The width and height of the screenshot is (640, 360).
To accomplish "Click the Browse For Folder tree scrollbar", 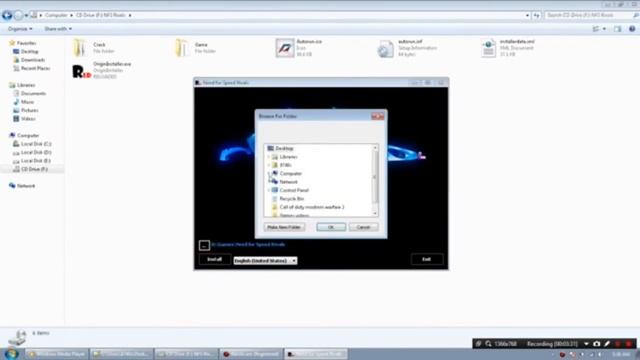I will [375, 178].
